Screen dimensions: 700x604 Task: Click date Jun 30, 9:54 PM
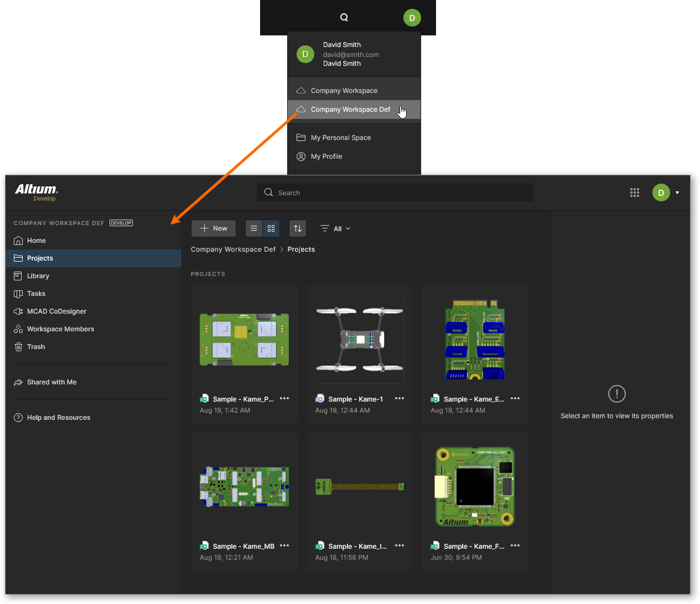(456, 558)
